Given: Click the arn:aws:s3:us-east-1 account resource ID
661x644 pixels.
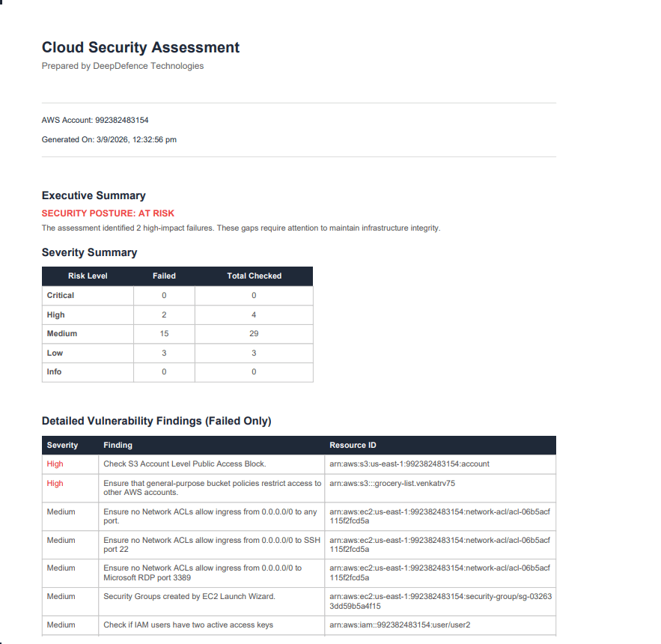Looking at the screenshot, I should point(409,464).
